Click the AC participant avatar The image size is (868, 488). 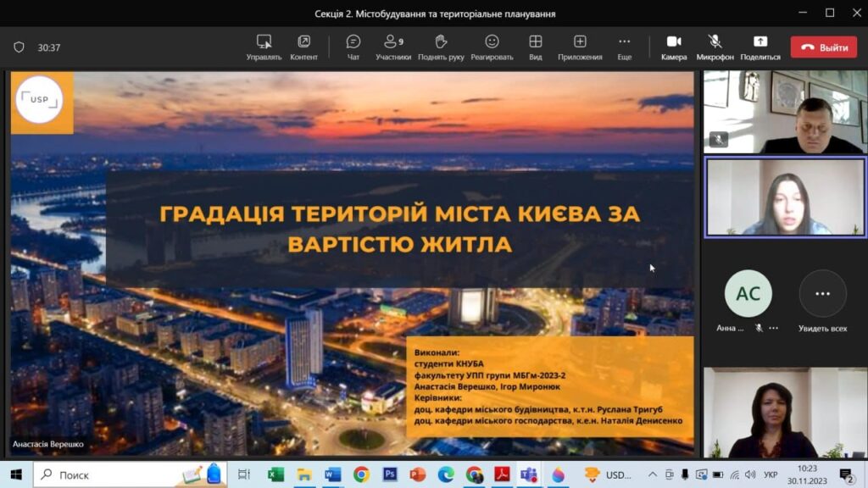coord(748,294)
